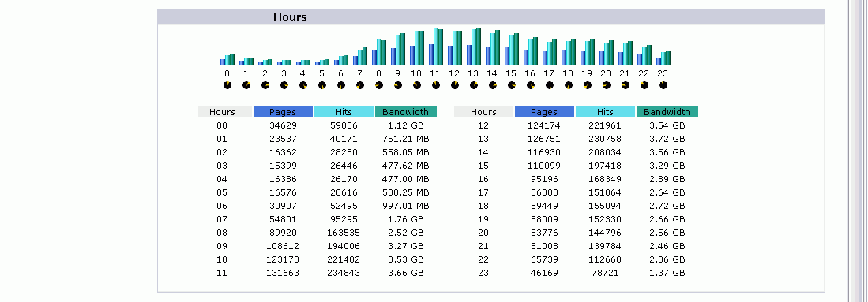Click the bar group for hour 8 in chart
Screen dimensions: 868x302
tap(378, 52)
